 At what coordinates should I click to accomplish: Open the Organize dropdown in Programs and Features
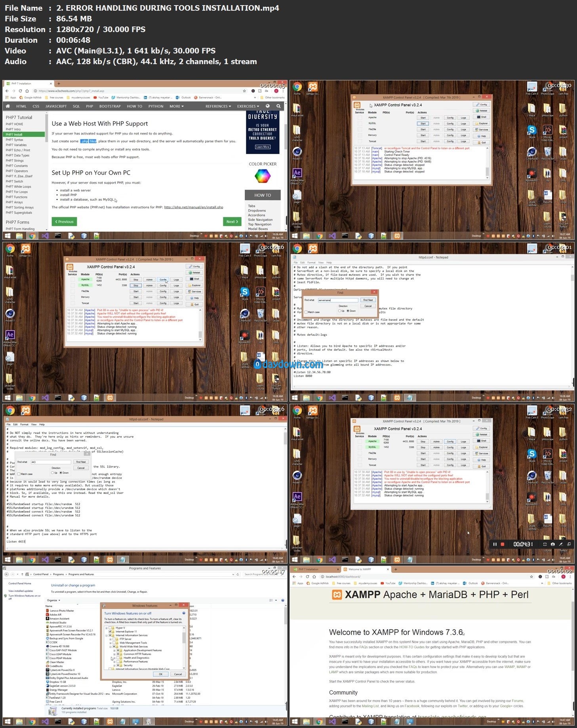coord(53,600)
